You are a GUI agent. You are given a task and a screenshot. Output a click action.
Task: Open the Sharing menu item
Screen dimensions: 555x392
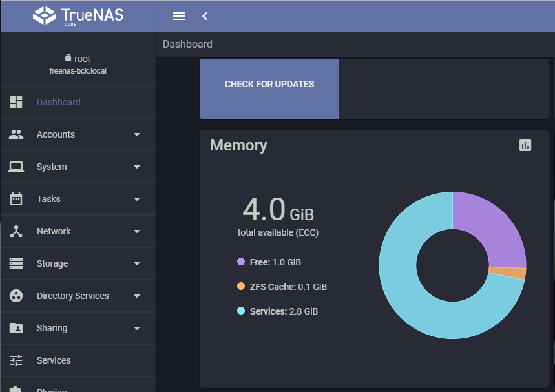tap(78, 328)
